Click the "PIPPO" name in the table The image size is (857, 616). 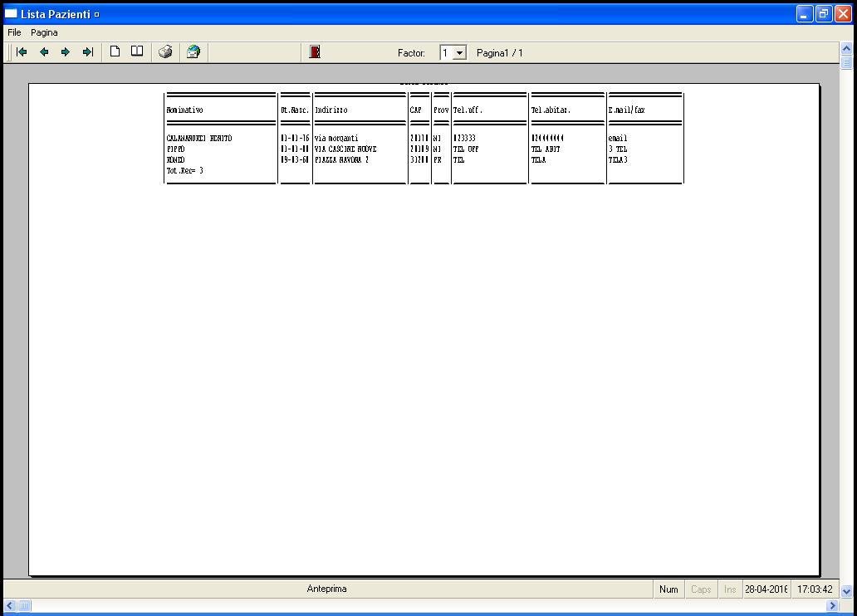tap(175, 149)
